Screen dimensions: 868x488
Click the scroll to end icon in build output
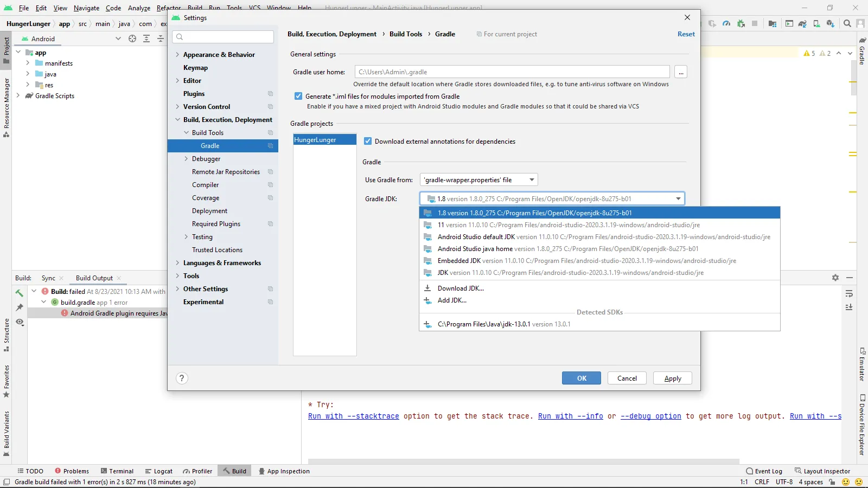point(849,307)
